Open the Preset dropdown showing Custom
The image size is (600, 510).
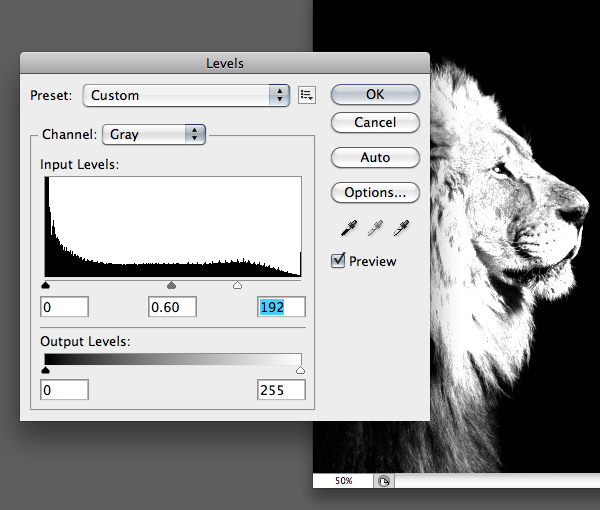[186, 95]
